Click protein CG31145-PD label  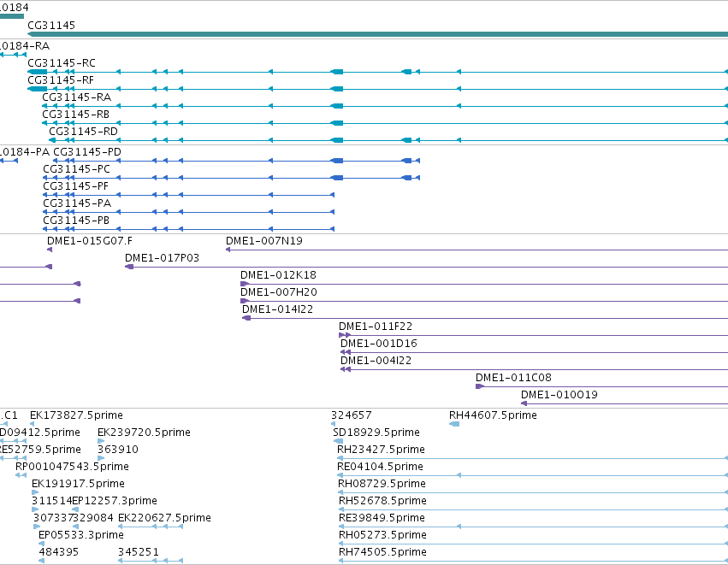87,152
